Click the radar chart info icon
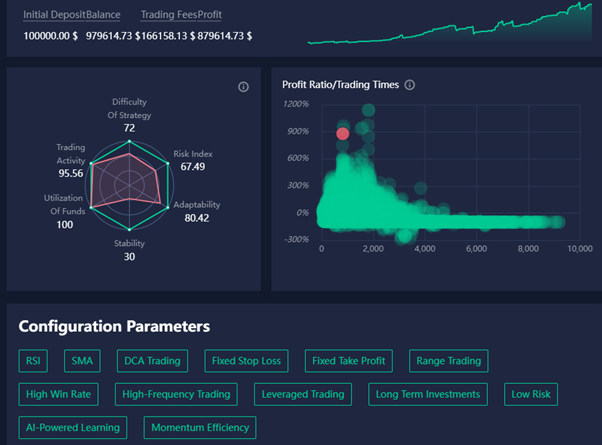Screen dimensions: 602x445 (243, 87)
